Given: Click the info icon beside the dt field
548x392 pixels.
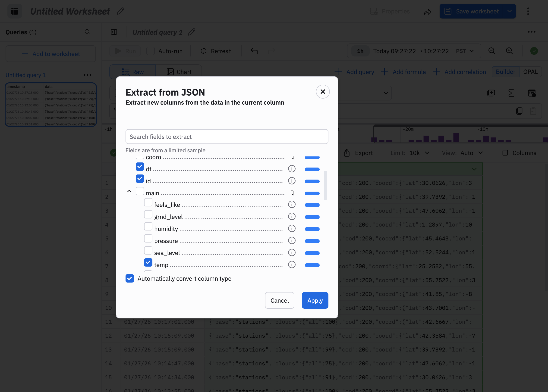Looking at the screenshot, I should tap(292, 169).
